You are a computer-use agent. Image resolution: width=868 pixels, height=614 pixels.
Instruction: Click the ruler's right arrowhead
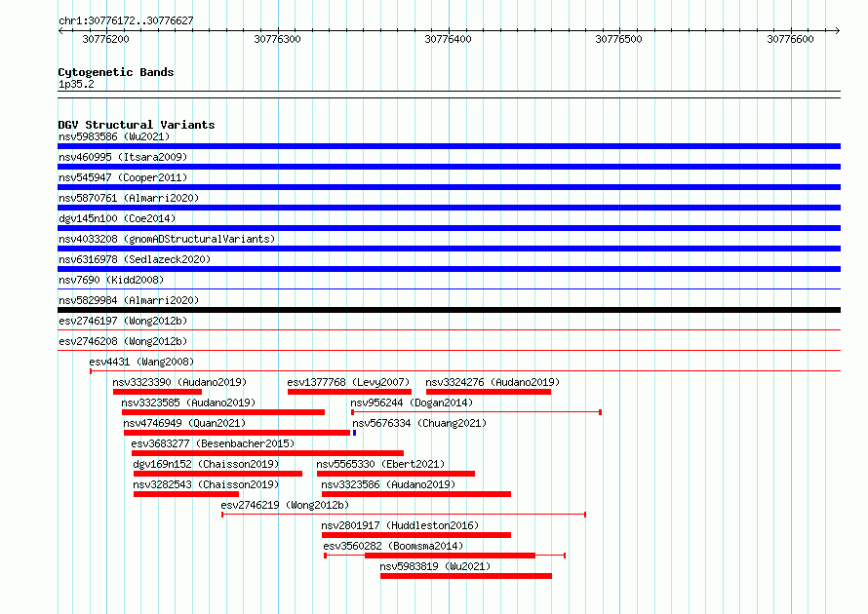pyautogui.click(x=838, y=31)
